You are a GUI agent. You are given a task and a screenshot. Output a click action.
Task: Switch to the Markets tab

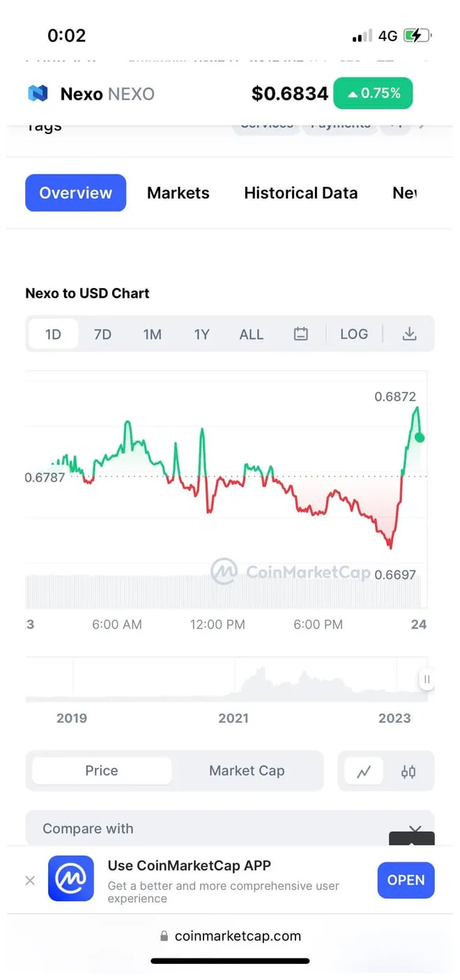(x=178, y=193)
